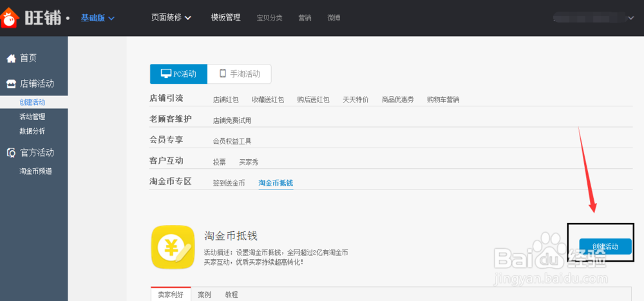Click the 客户互动 category label
The height and width of the screenshot is (301, 644).
coord(166,160)
